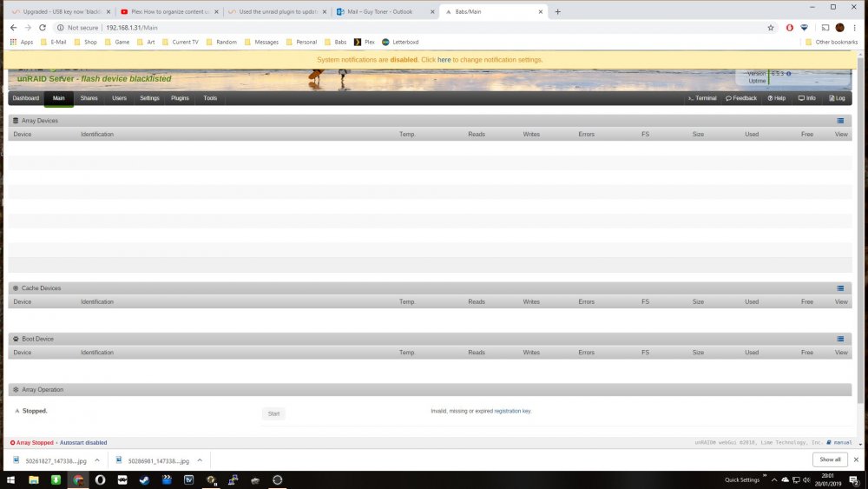Open the Plex bookmark
The width and height of the screenshot is (868, 489).
(365, 42)
